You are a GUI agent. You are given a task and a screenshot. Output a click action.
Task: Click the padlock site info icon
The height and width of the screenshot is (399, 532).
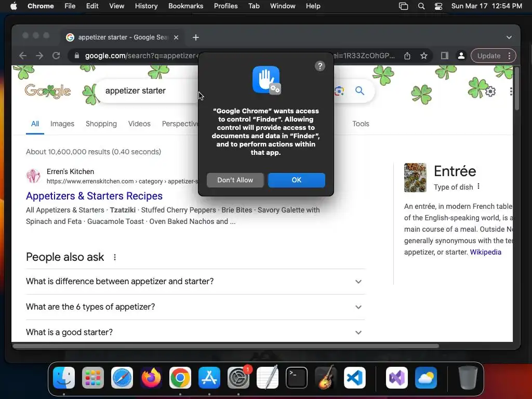click(77, 56)
